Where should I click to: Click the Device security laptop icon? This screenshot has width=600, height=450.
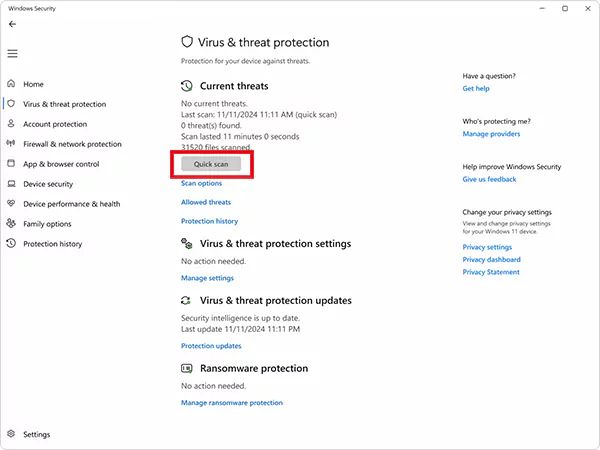pyautogui.click(x=11, y=184)
